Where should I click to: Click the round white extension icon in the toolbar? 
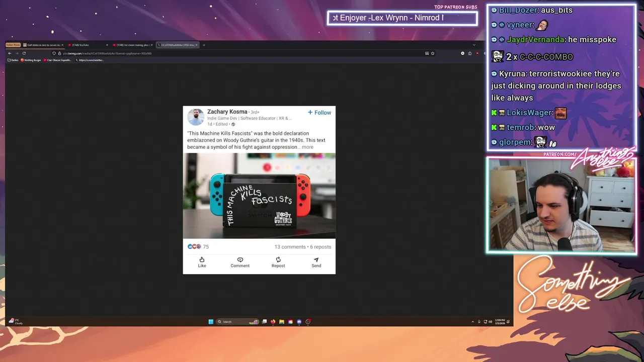[462, 53]
